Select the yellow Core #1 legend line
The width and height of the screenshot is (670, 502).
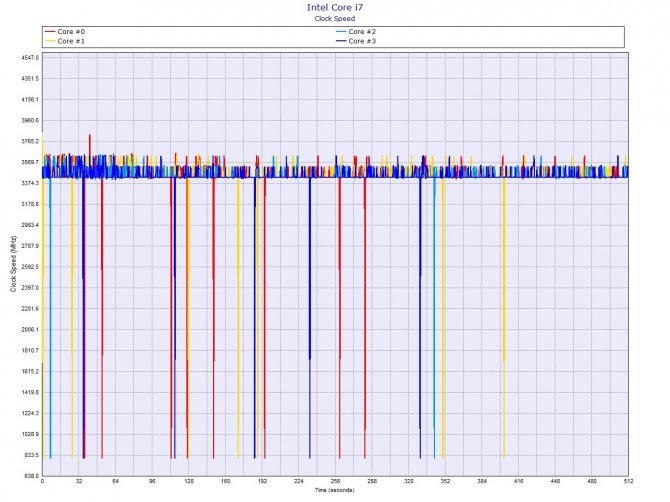click(x=50, y=41)
